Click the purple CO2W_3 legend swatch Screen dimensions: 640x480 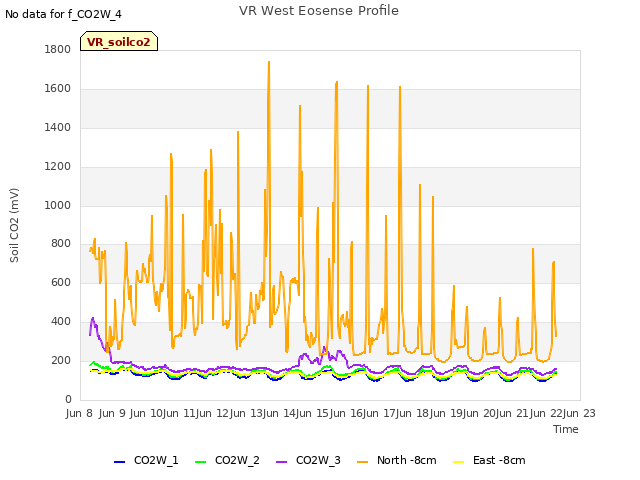click(281, 462)
